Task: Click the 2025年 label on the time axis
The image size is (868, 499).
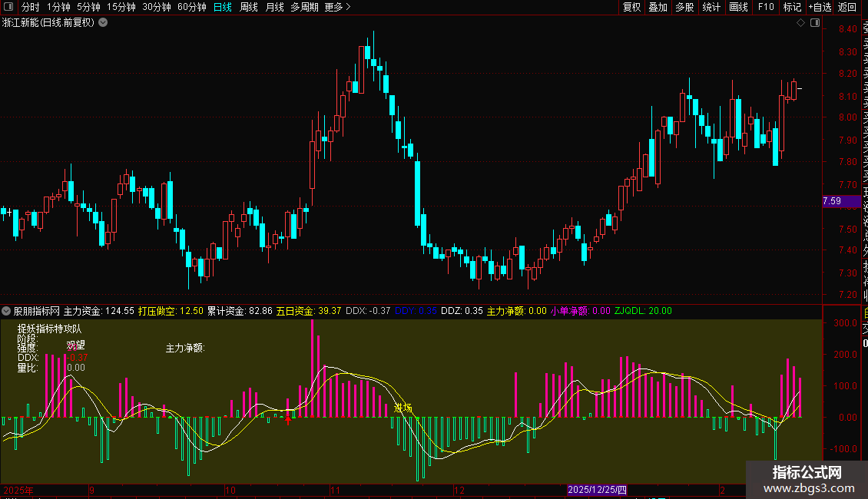Action: click(x=18, y=490)
